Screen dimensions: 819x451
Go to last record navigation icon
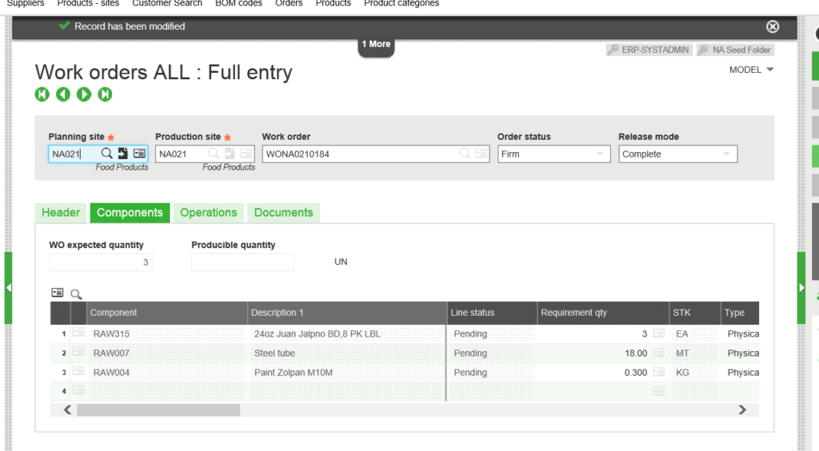pyautogui.click(x=105, y=95)
